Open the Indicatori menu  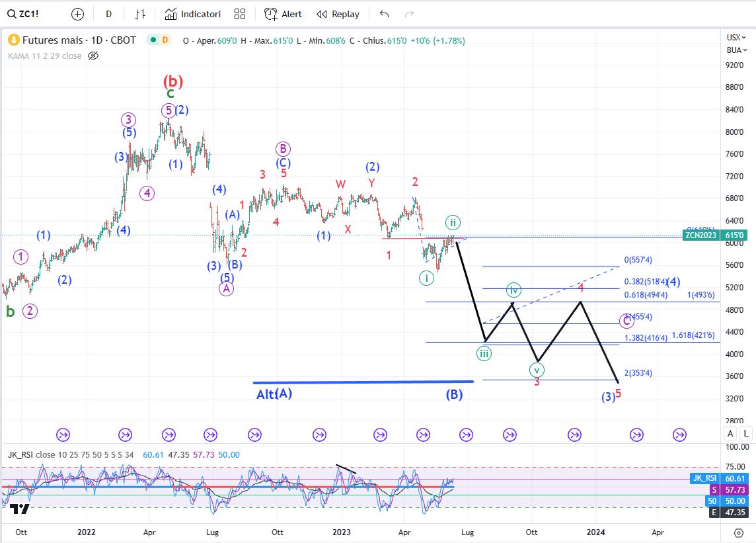pos(193,14)
